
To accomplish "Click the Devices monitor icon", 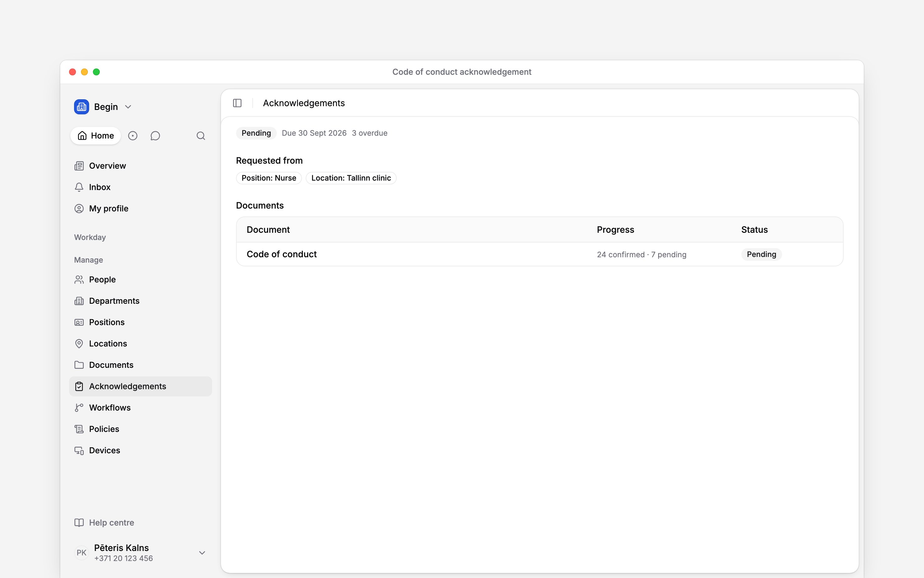I will (x=79, y=451).
